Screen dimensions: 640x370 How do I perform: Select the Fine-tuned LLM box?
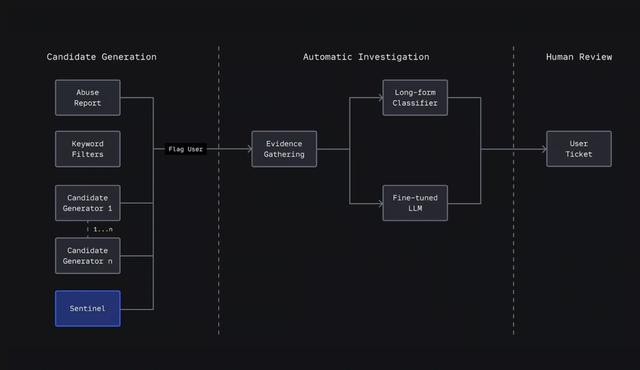[x=415, y=203]
